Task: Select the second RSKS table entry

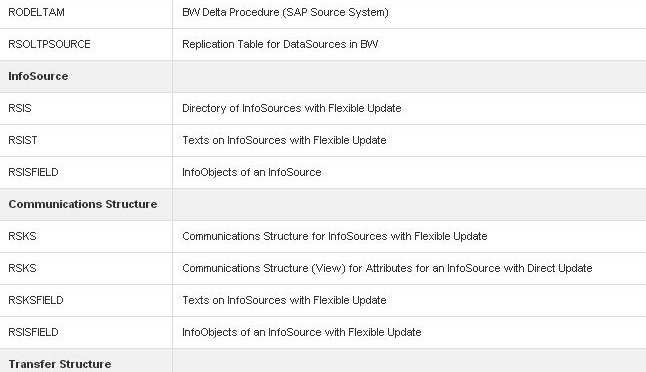Action: click(x=22, y=268)
